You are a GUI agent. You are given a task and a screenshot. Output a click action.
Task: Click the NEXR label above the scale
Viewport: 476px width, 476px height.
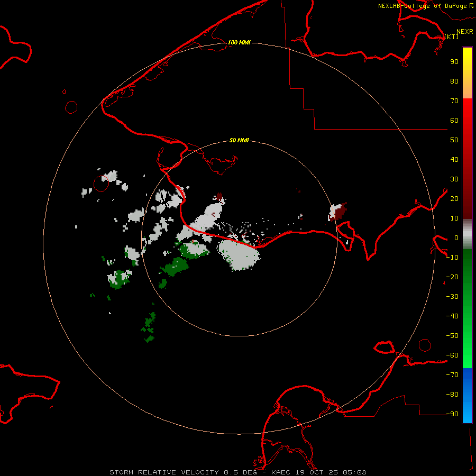tap(465, 32)
